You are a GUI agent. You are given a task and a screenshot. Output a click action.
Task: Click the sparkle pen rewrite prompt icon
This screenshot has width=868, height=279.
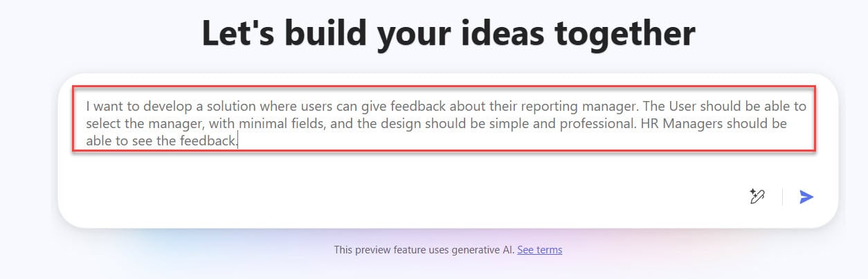757,197
